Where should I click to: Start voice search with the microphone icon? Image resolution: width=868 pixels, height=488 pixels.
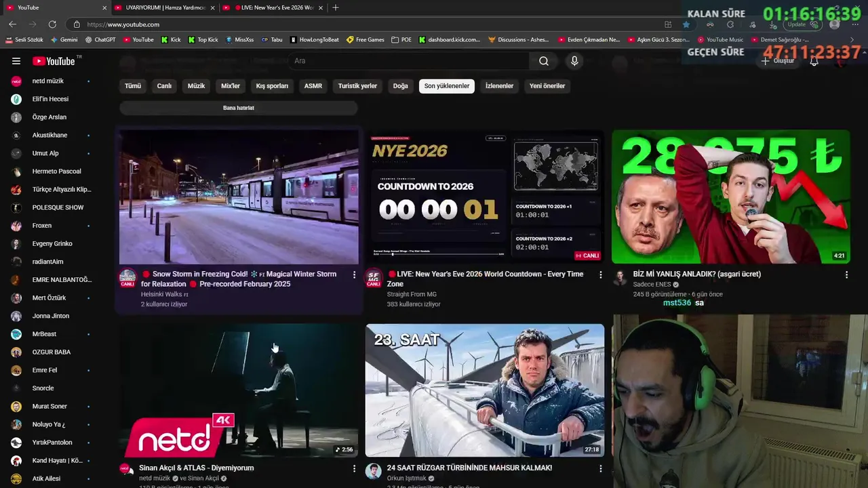tap(574, 61)
